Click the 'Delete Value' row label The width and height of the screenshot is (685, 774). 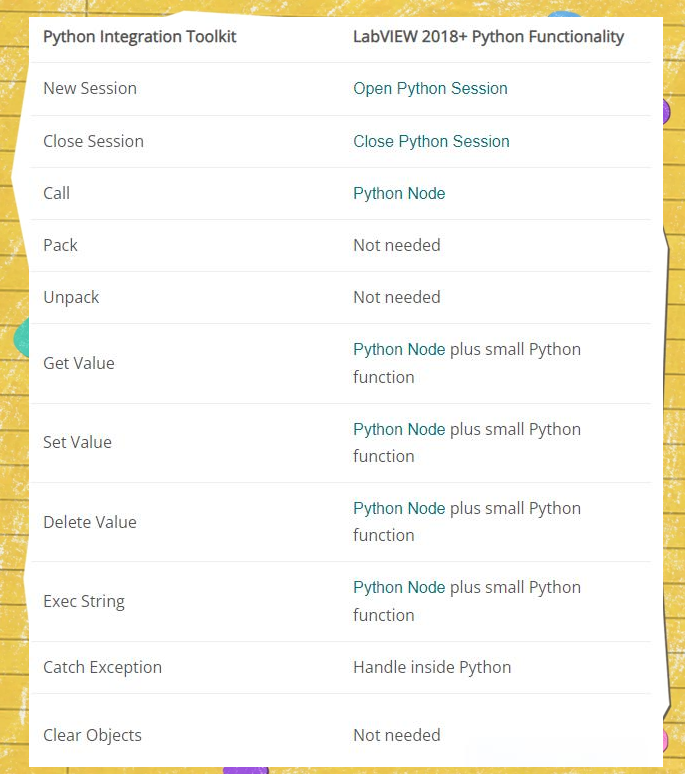point(90,523)
